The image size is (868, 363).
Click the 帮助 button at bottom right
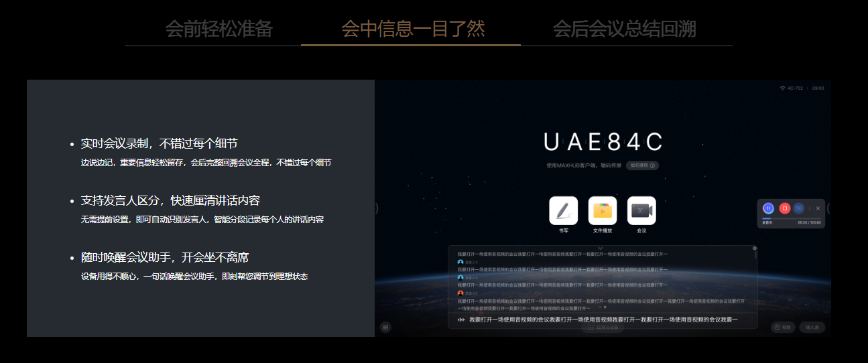click(783, 328)
